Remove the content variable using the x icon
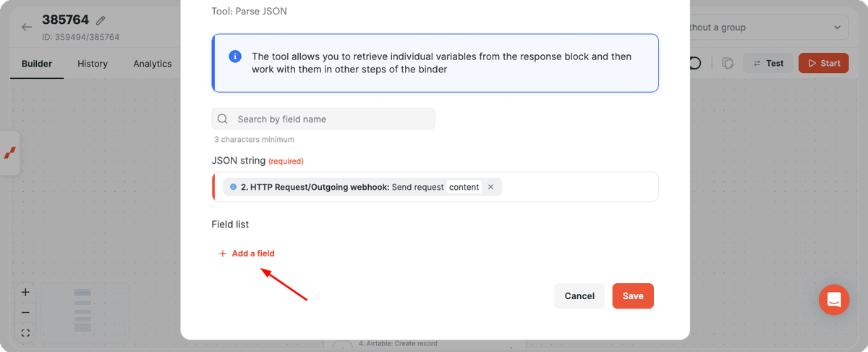Screen dimensions: 868x352 [x=490, y=187]
